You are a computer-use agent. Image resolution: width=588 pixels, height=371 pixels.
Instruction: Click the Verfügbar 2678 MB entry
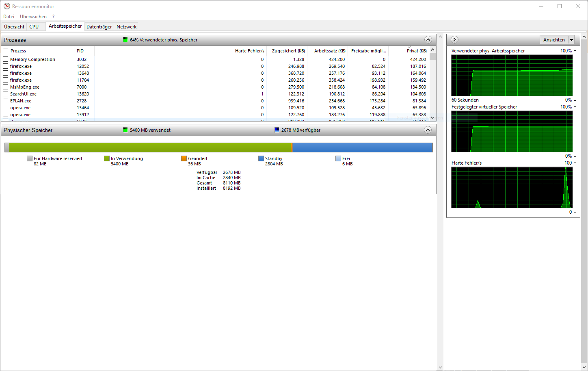point(218,172)
